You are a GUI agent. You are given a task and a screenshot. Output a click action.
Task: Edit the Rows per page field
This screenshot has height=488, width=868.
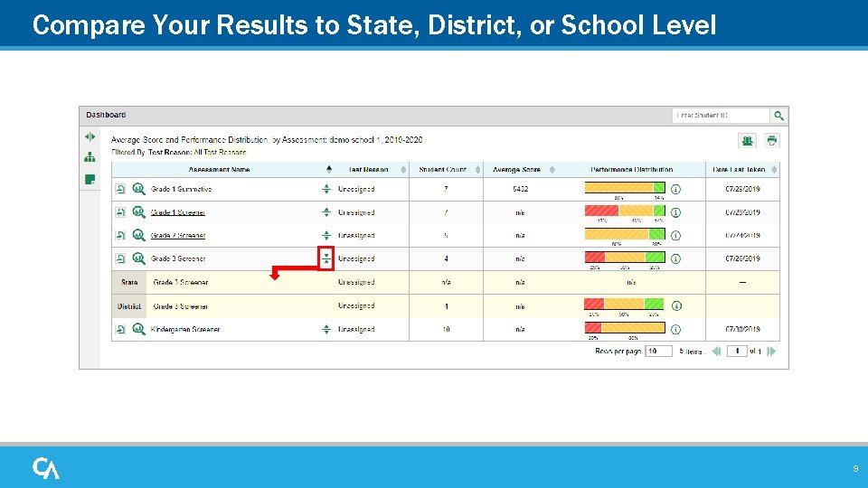(x=659, y=352)
